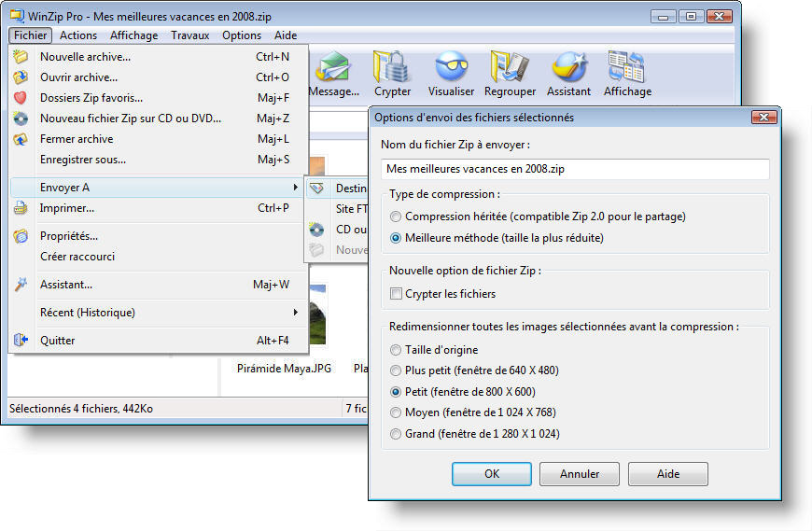Select Compression héritée radio option
The width and height of the screenshot is (812, 531).
pos(396,217)
